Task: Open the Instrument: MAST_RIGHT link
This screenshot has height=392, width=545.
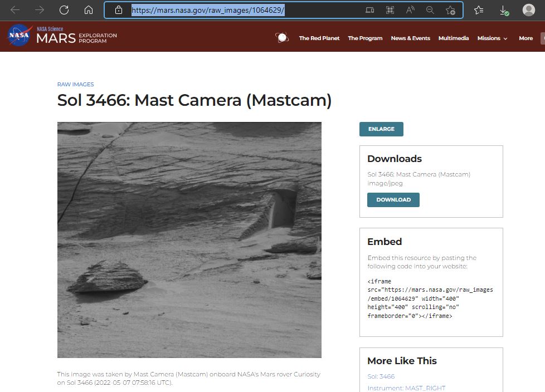Action: [x=406, y=388]
